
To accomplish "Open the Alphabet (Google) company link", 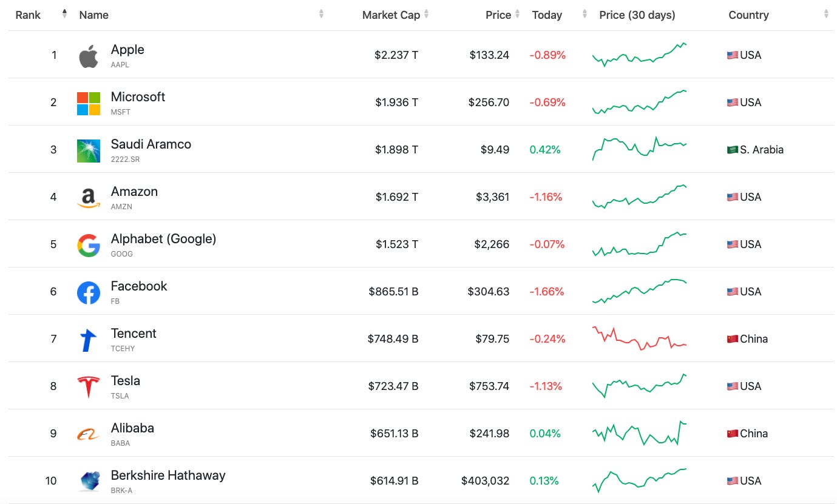I will coord(163,239).
